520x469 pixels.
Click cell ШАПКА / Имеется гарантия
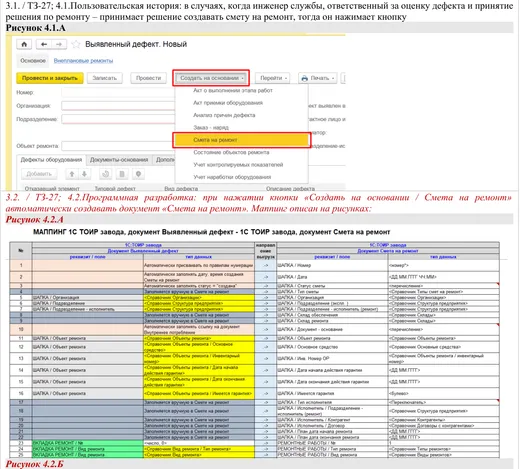click(x=332, y=393)
